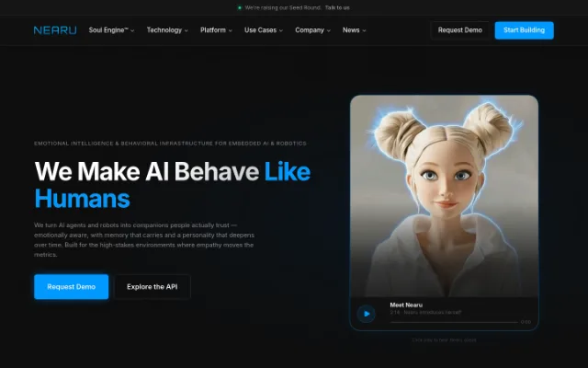Click the 0:00 audio time readout
The width and height of the screenshot is (588, 368).
coord(526,322)
